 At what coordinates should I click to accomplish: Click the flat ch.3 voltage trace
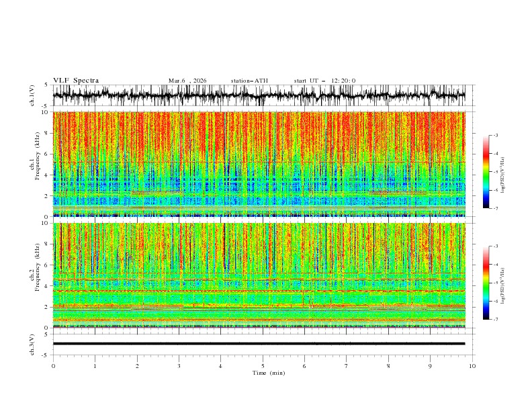(x=259, y=344)
